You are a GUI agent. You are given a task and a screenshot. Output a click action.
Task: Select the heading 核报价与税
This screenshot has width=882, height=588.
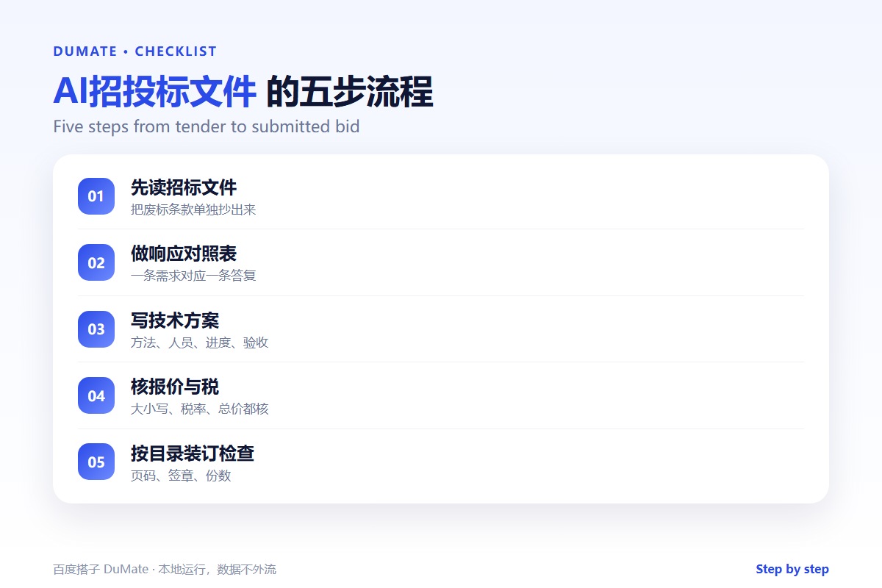pyautogui.click(x=175, y=387)
